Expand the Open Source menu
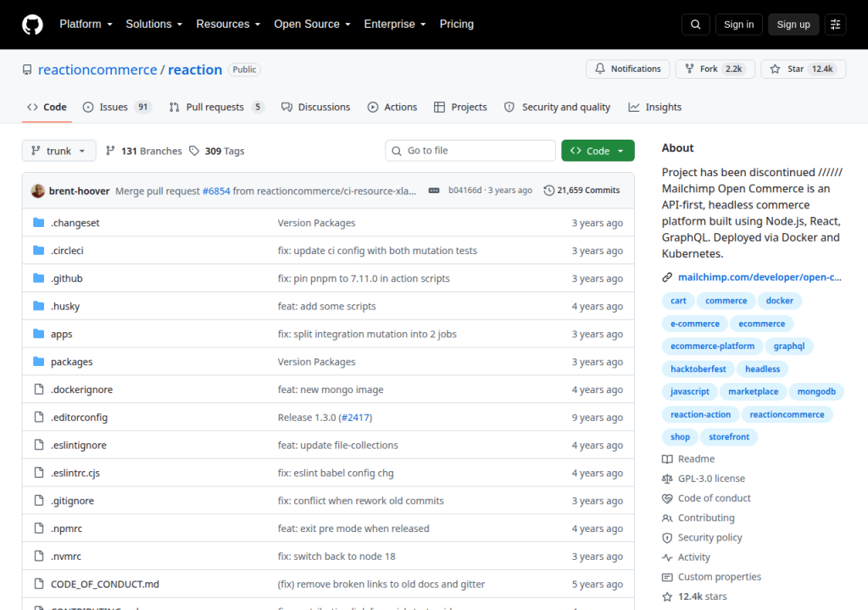 (312, 25)
